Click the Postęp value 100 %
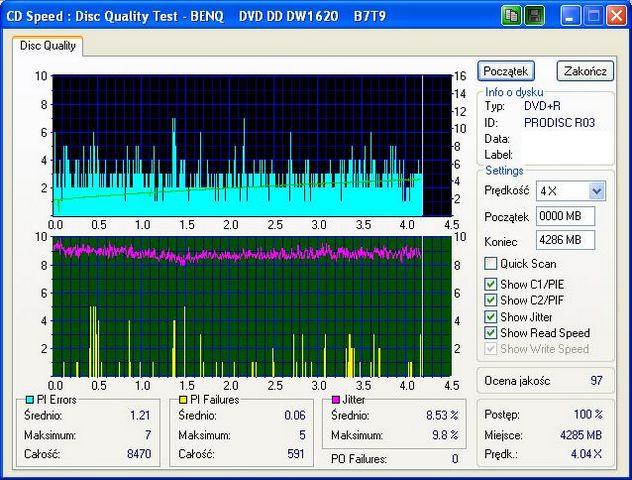Viewport: 632px width, 480px height. (588, 414)
